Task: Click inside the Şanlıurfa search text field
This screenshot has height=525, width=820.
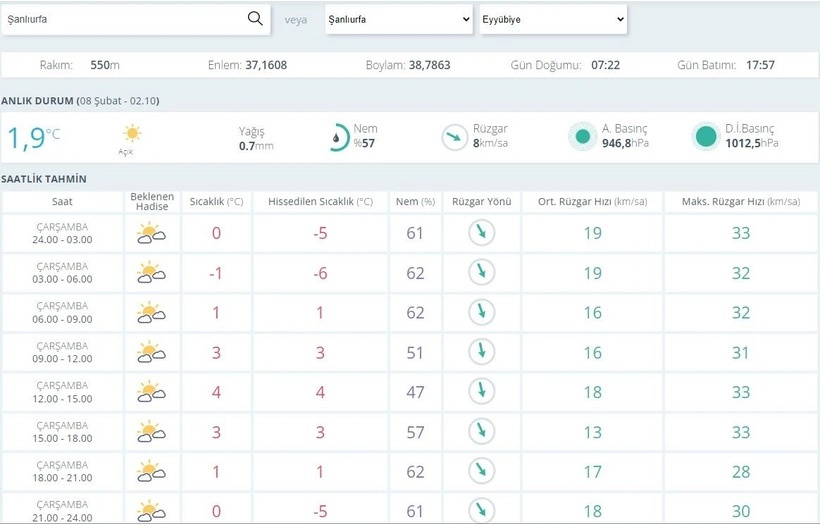Action: [125, 19]
